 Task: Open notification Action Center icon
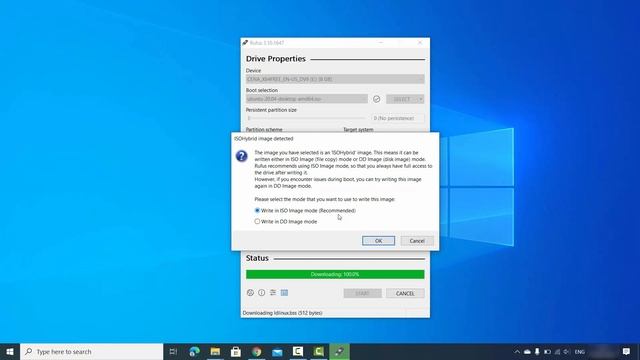coord(627,351)
